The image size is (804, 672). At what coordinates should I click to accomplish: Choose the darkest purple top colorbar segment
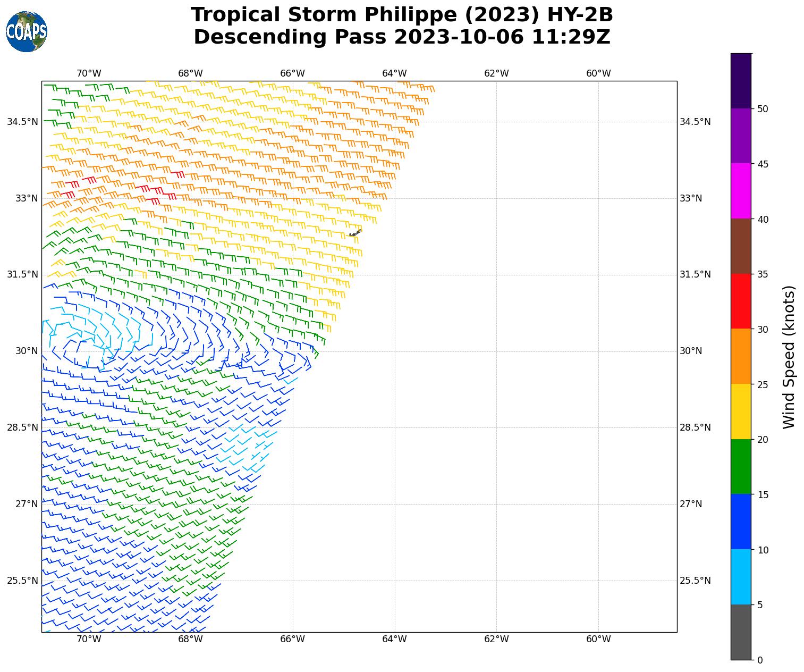click(741, 81)
